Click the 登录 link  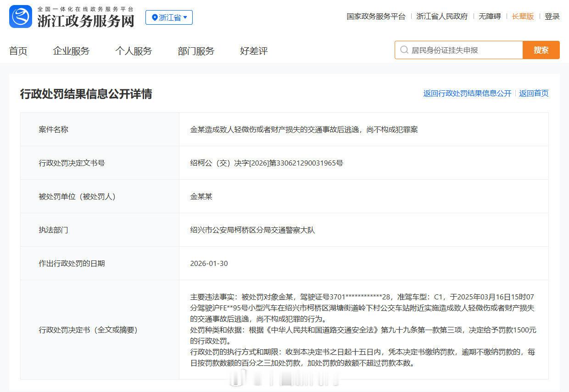click(x=552, y=16)
